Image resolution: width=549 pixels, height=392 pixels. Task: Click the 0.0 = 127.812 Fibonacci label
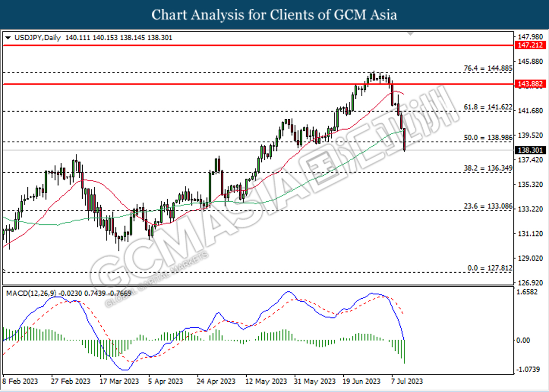point(490,268)
